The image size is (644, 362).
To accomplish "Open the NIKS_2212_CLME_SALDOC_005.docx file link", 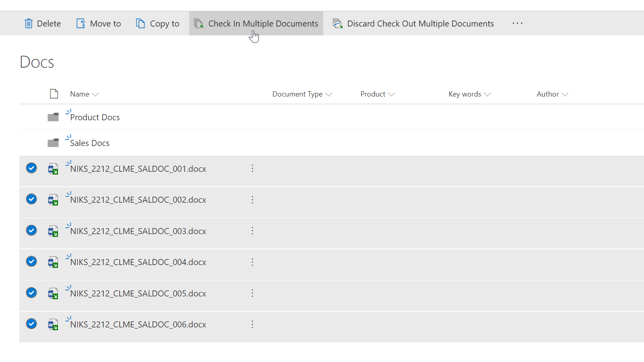I will point(138,294).
